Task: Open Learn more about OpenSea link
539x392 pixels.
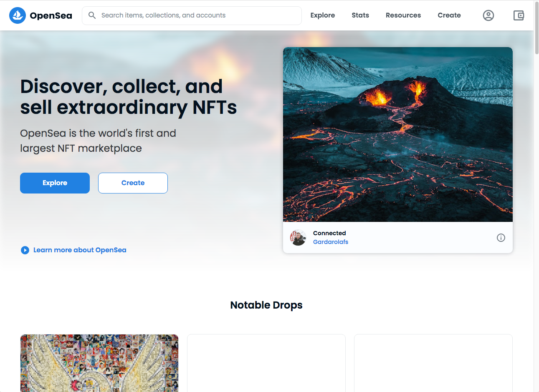Action: point(80,250)
